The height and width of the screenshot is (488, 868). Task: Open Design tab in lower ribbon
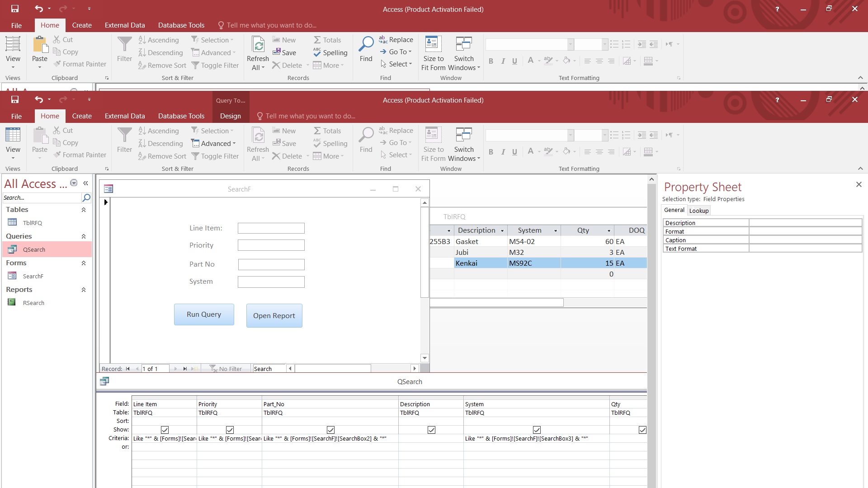(x=230, y=116)
